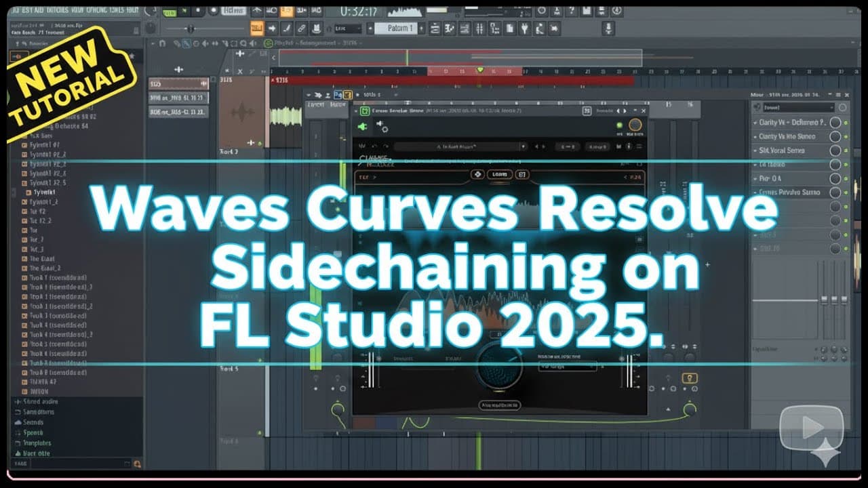Toggle the green LED in plugin header
This screenshot has width=868, height=488.
(619, 125)
